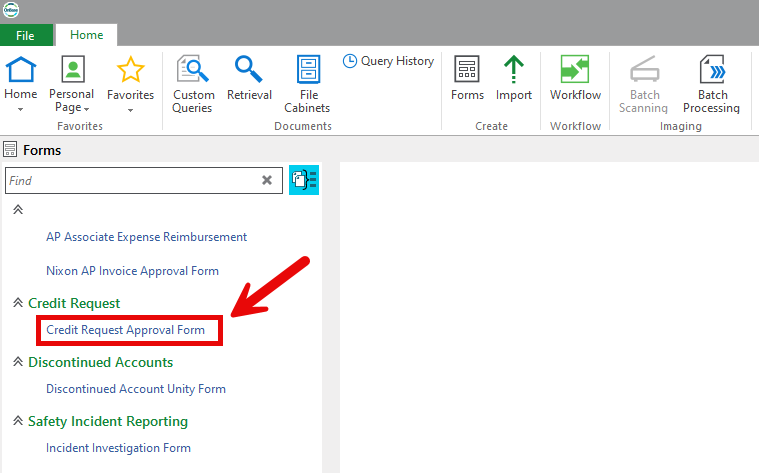Launch the Workflow tool

575,70
